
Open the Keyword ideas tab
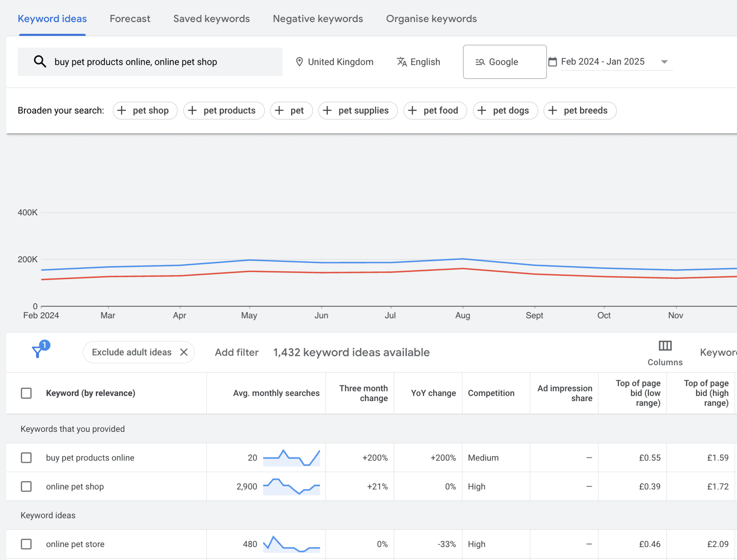pos(52,19)
